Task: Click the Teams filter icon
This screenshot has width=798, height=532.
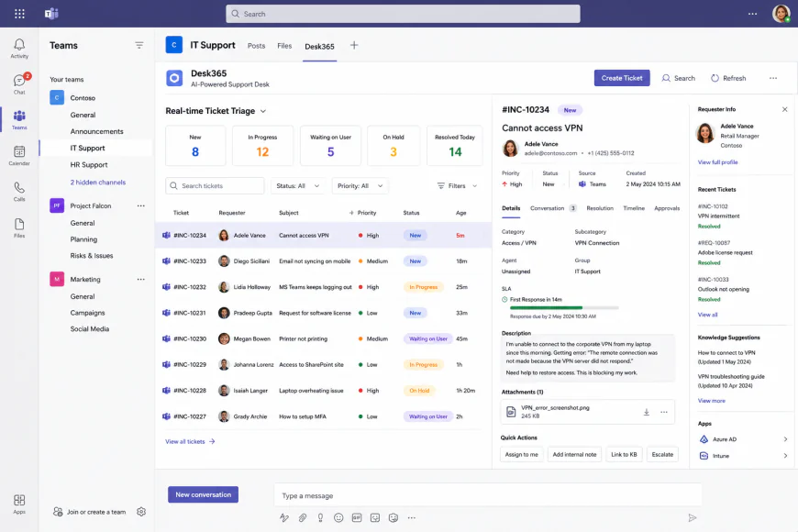Action: (139, 45)
